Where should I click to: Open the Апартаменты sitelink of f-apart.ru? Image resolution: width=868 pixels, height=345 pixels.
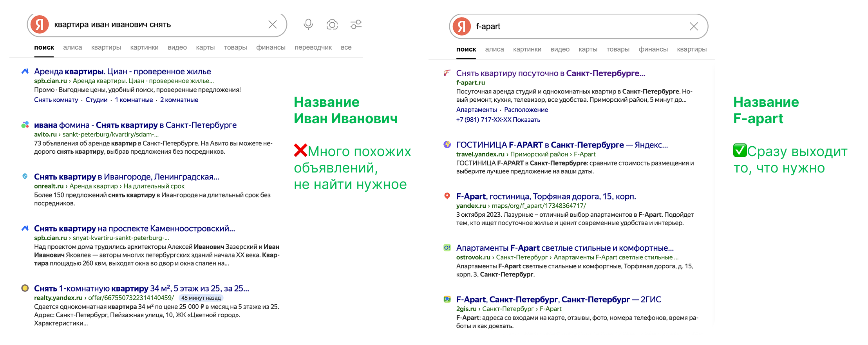pos(476,110)
